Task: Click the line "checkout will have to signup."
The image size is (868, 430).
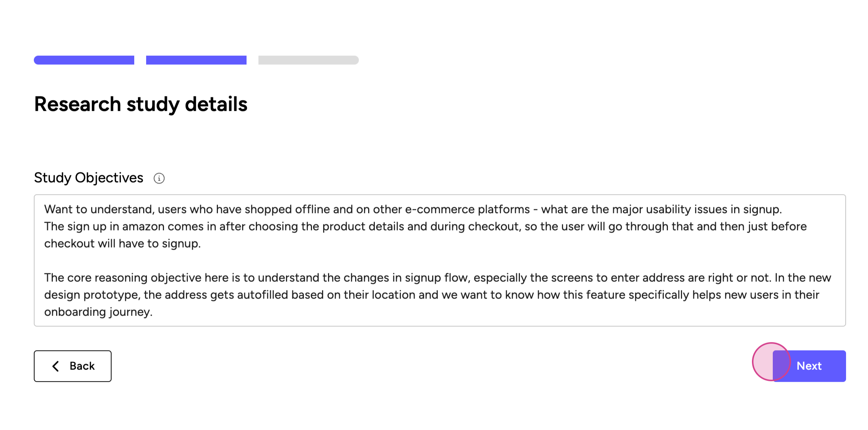Action: 122,243
